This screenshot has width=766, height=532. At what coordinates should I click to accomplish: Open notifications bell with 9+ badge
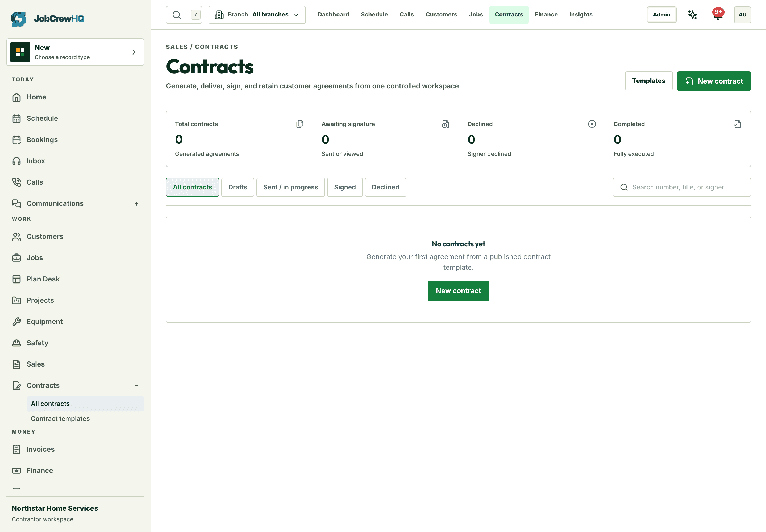click(x=718, y=15)
